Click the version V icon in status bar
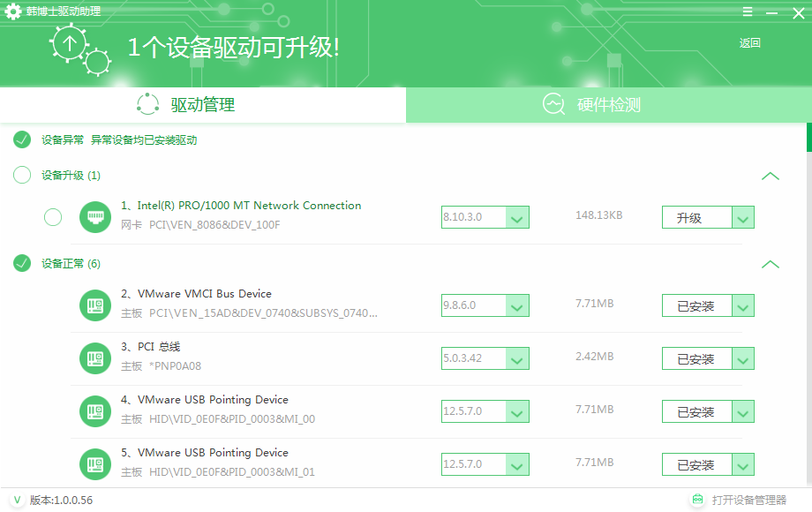 [17, 501]
